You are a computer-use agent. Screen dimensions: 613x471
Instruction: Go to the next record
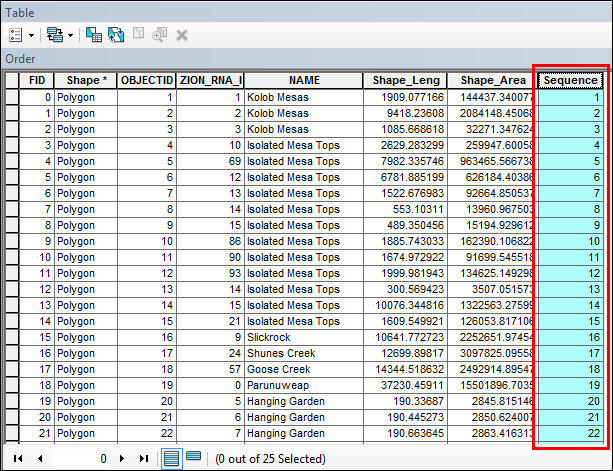click(122, 458)
